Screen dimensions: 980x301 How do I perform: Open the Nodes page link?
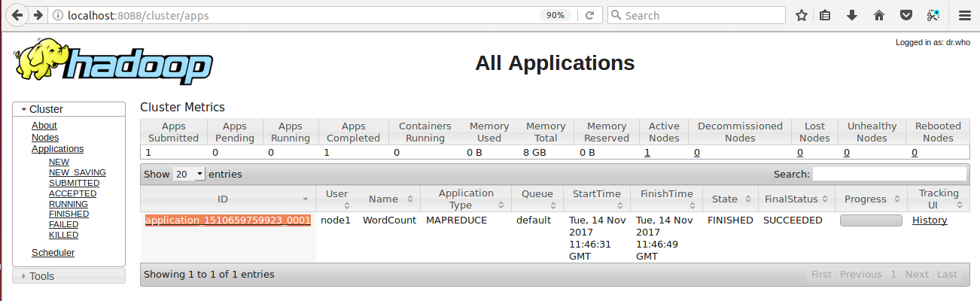pos(45,138)
